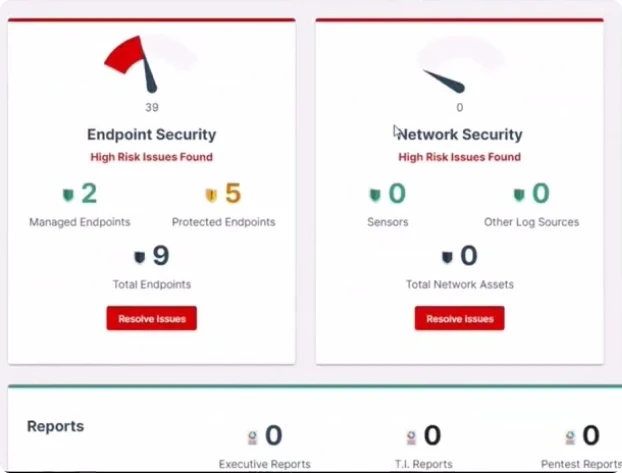The image size is (622, 473).
Task: Click the Pentest Reports count 0
Action: (591, 435)
